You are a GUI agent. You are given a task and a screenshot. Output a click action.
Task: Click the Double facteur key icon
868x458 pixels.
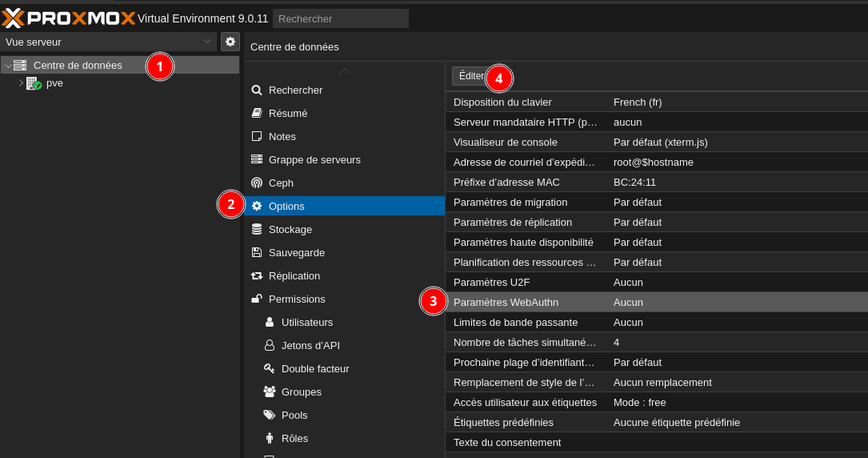pos(270,368)
